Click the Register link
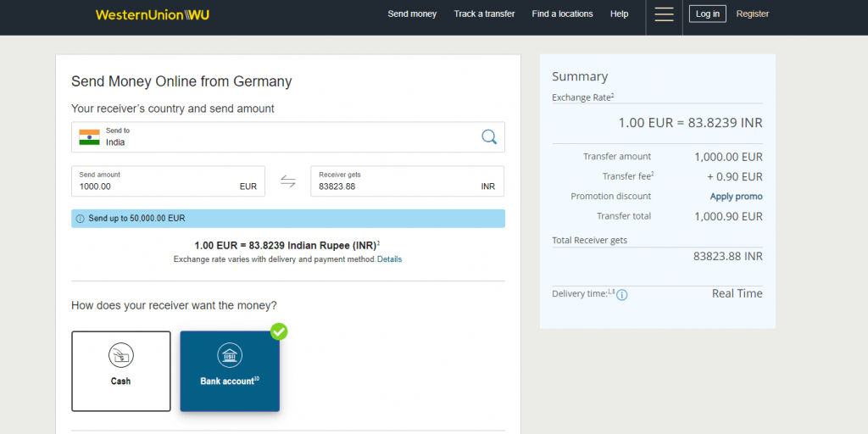The height and width of the screenshot is (434, 868). 753,14
